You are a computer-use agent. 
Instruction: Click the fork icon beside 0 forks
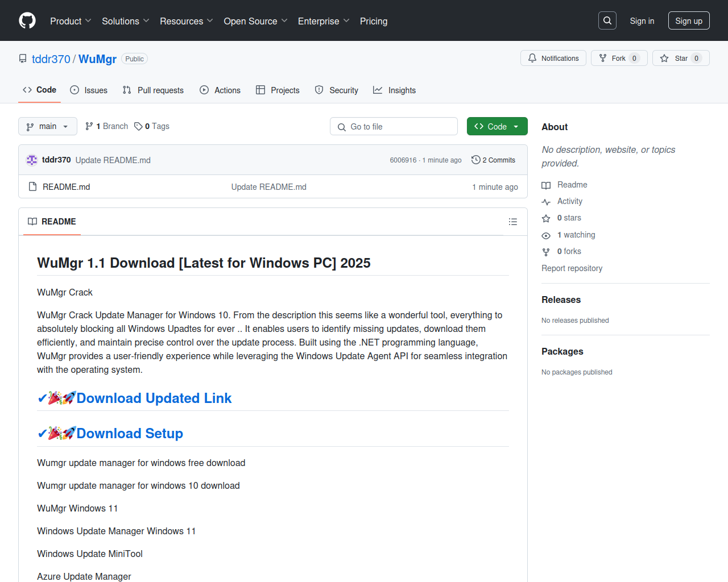546,252
